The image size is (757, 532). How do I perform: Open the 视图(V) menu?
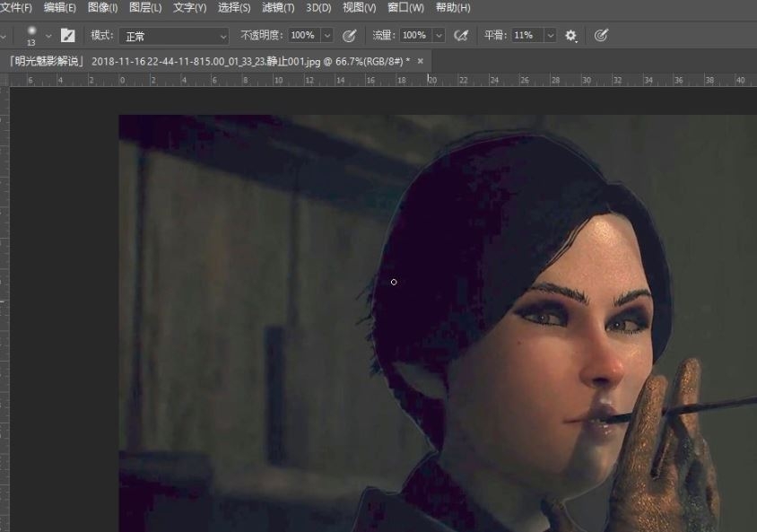click(x=359, y=8)
